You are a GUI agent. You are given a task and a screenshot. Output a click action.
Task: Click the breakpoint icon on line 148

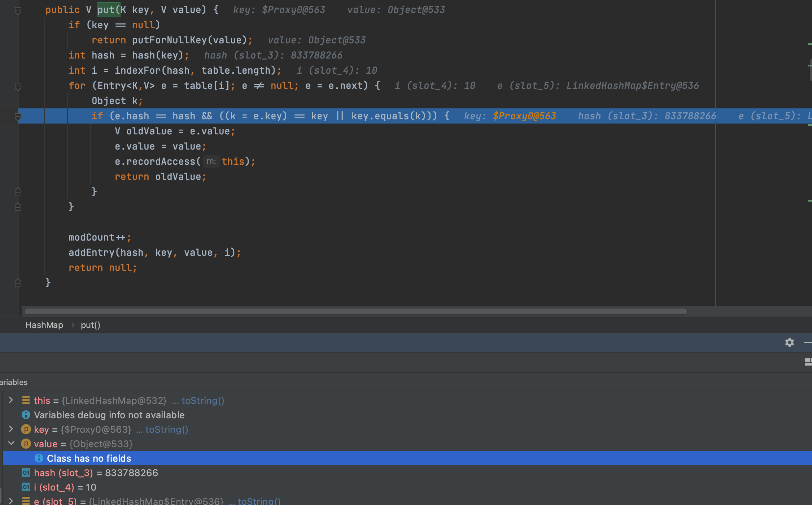coord(17,115)
